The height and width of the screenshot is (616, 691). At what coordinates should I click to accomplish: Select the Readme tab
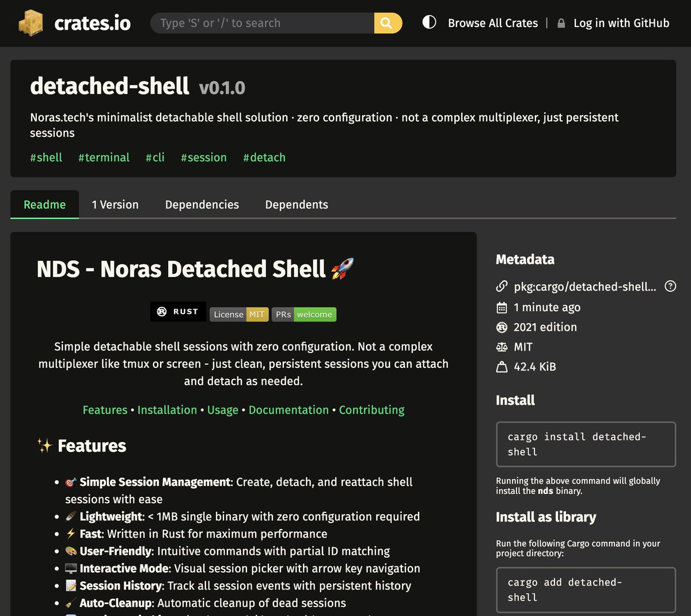click(44, 204)
